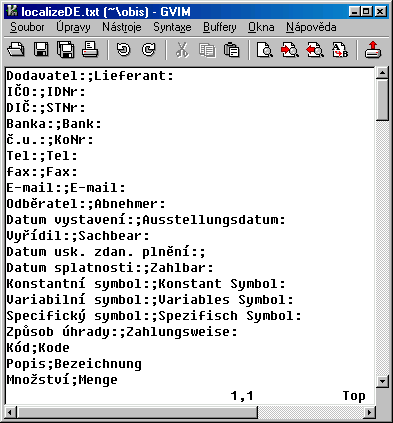
Task: Click the Find Previous toolbar icon
Action: pos(315,50)
